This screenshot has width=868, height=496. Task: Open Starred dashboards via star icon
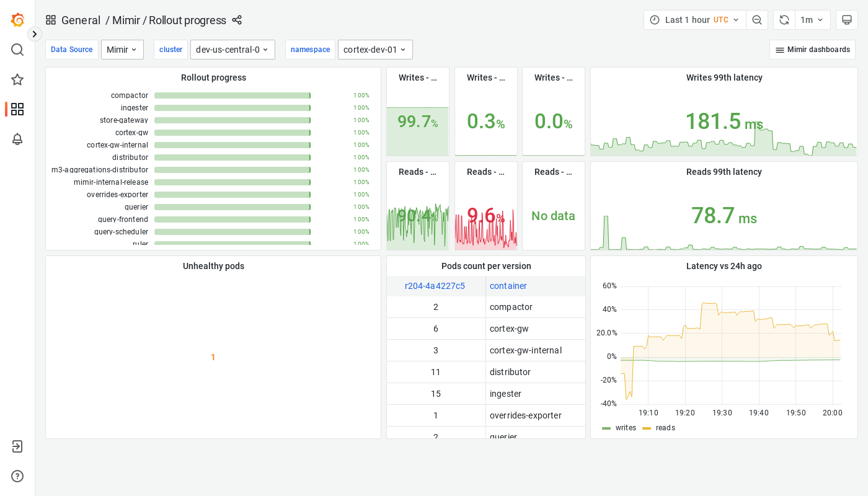click(17, 79)
